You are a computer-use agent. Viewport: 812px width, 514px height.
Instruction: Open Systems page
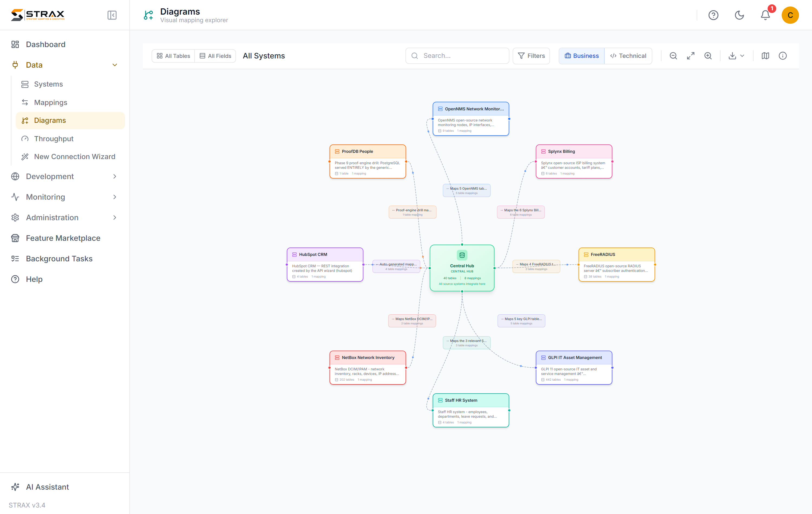70,84
